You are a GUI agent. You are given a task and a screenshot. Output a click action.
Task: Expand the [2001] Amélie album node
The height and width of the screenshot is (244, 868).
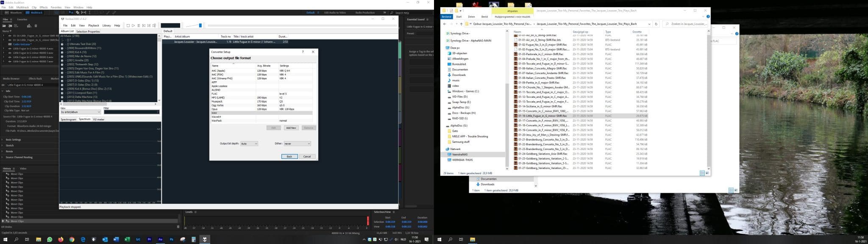pos(63,60)
